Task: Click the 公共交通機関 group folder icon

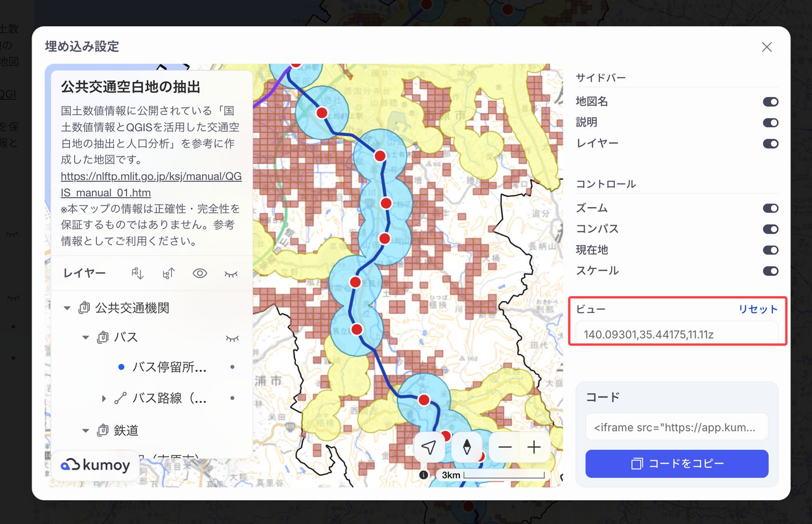Action: [84, 308]
